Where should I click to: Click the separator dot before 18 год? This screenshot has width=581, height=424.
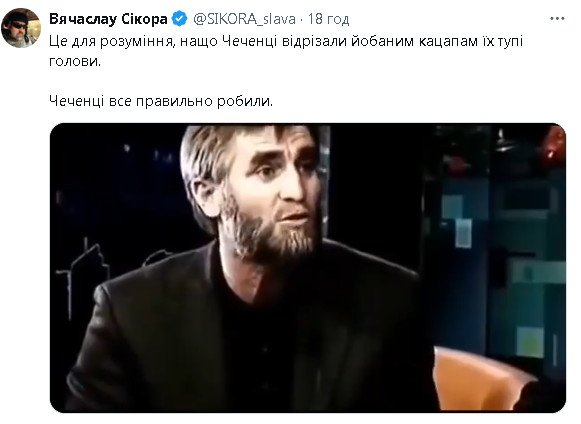(x=302, y=19)
